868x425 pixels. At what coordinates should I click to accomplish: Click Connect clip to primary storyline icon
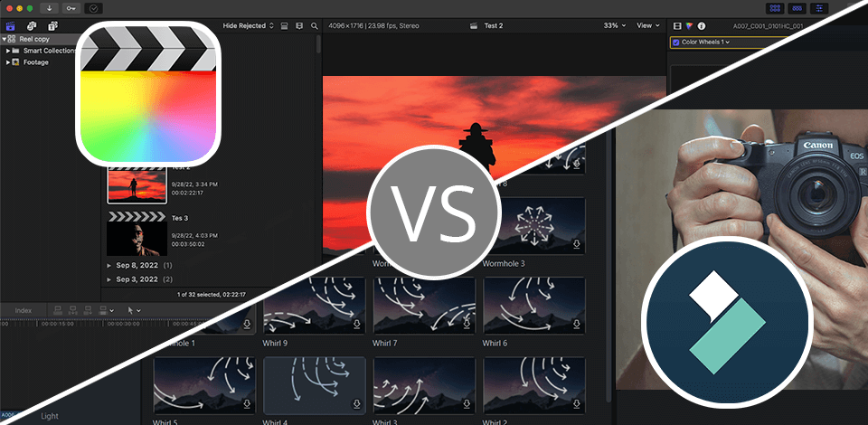pos(58,310)
